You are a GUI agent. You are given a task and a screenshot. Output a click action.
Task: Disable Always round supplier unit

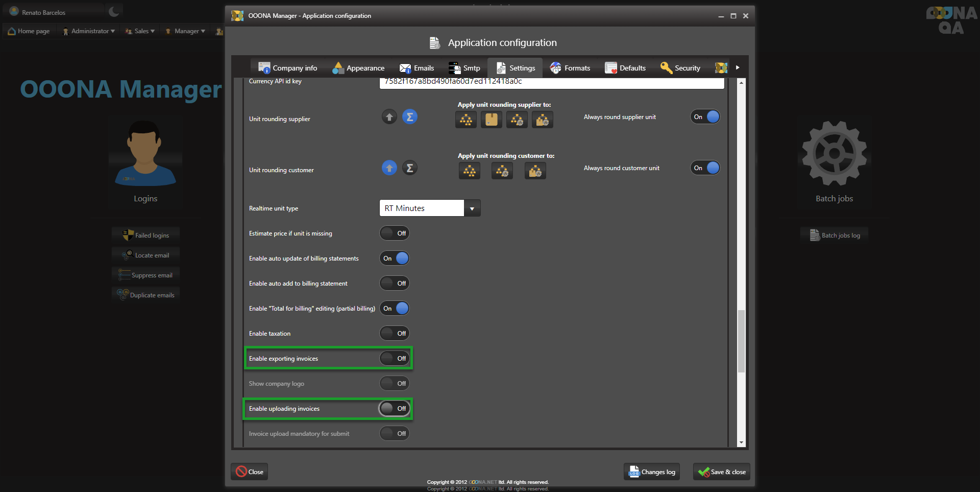(705, 117)
